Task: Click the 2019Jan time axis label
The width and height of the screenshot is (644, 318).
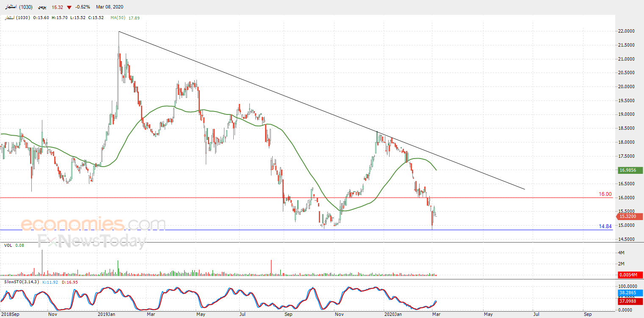Action: (107, 315)
